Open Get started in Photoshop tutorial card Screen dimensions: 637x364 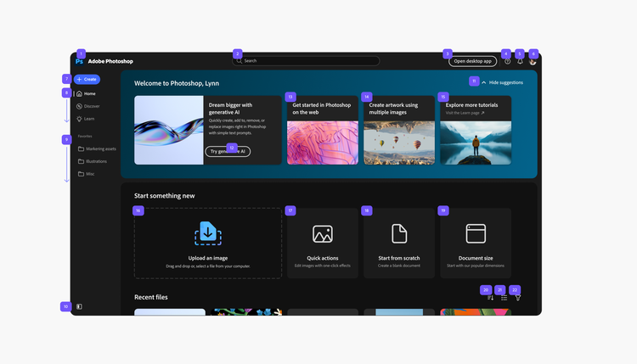click(x=323, y=131)
